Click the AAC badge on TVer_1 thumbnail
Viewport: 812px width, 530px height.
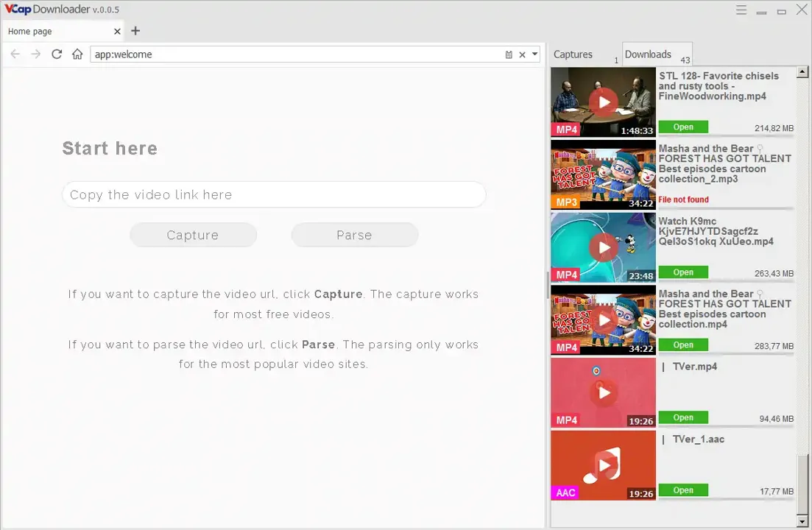coord(565,492)
